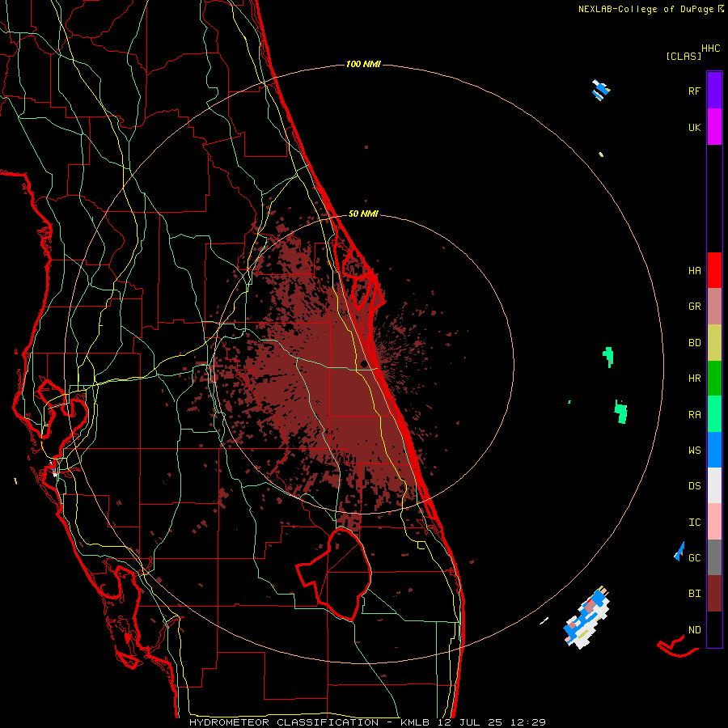Screen dimensions: 728x728
Task: Click the HA red legend swatch
Action: (714, 270)
